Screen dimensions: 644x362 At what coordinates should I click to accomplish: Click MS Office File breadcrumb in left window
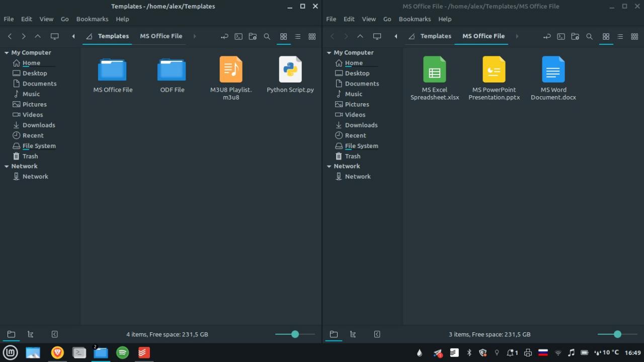161,36
